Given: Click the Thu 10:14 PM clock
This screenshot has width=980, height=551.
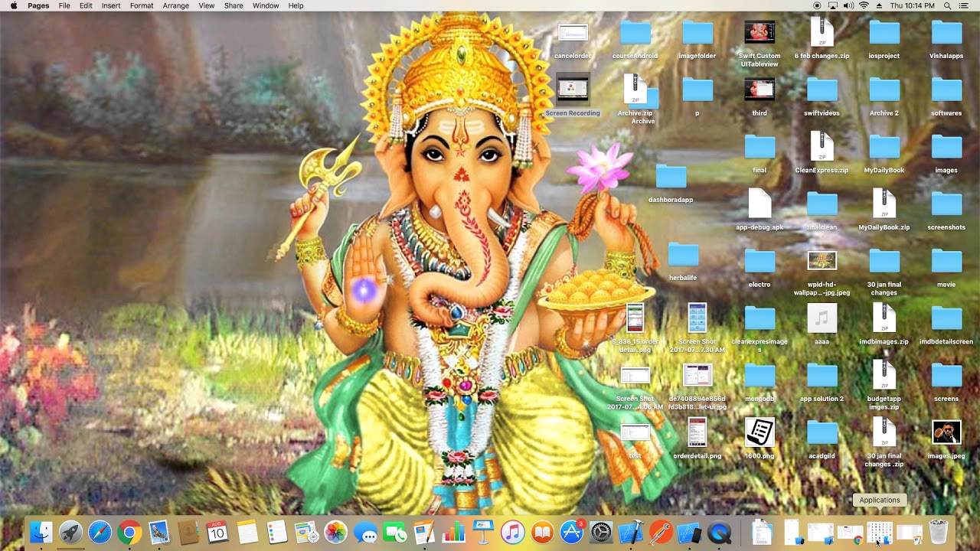Looking at the screenshot, I should (913, 5).
